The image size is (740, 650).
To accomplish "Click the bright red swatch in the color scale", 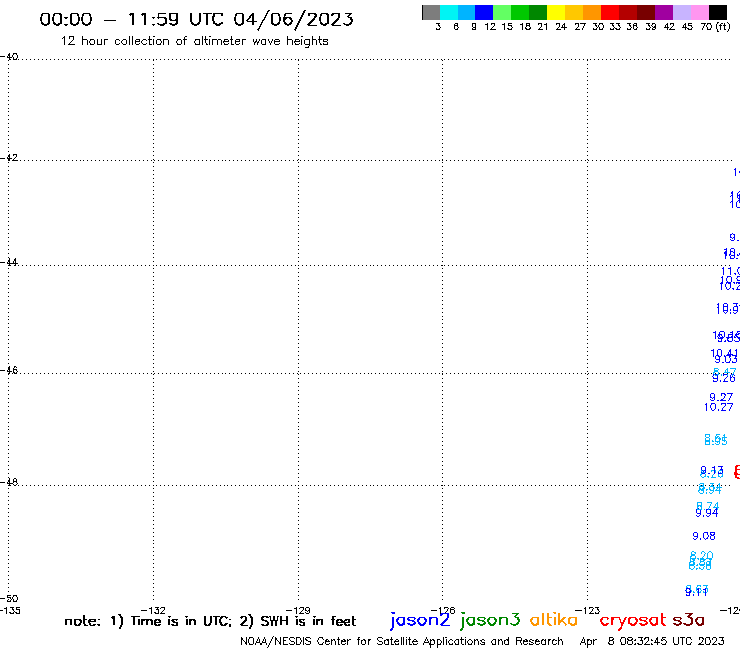I will pyautogui.click(x=610, y=12).
